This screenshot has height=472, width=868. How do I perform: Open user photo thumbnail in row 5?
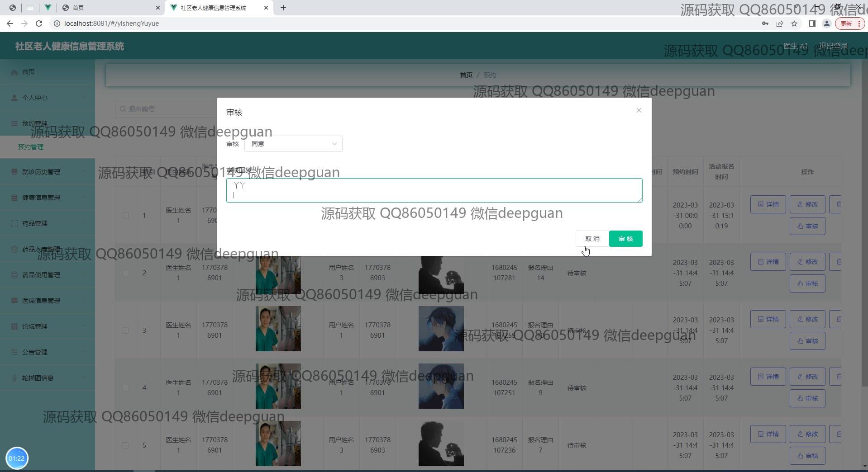(441, 444)
